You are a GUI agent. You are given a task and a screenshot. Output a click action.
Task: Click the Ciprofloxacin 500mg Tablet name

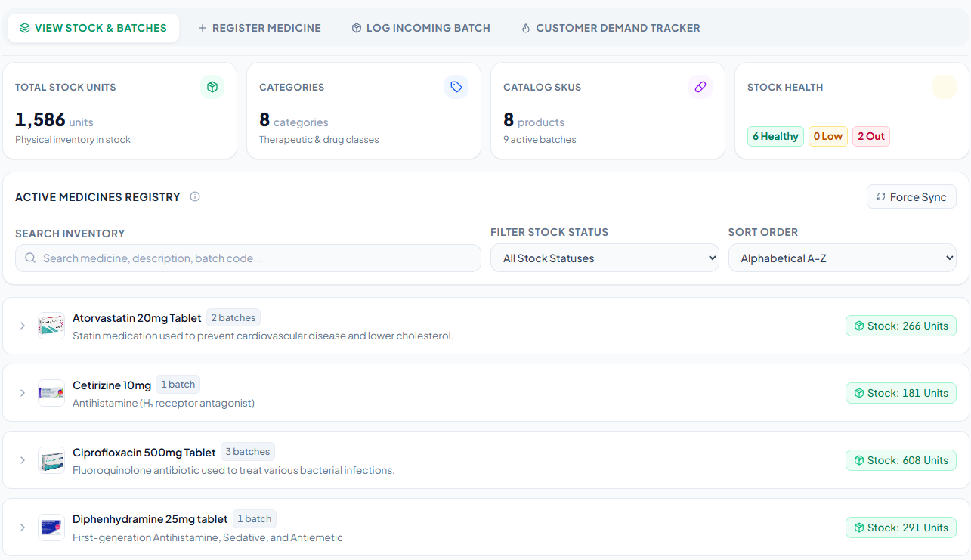pyautogui.click(x=144, y=453)
